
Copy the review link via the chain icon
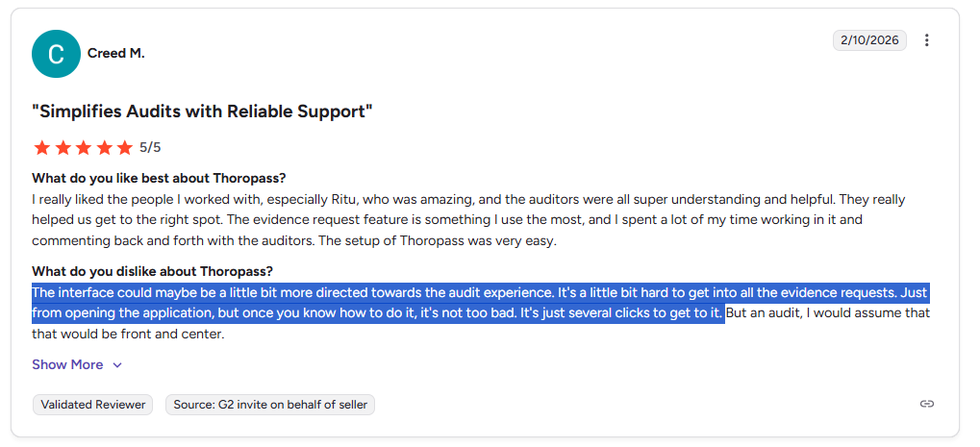point(926,404)
